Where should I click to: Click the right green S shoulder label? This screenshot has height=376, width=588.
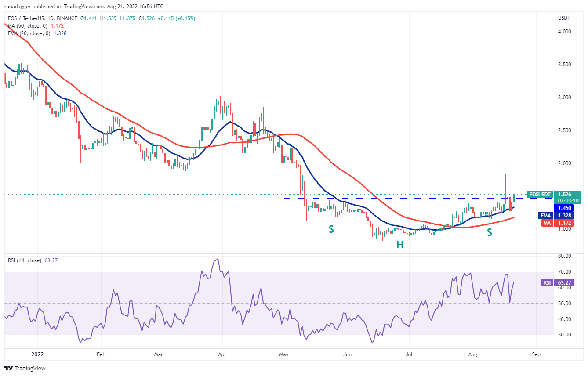click(489, 232)
